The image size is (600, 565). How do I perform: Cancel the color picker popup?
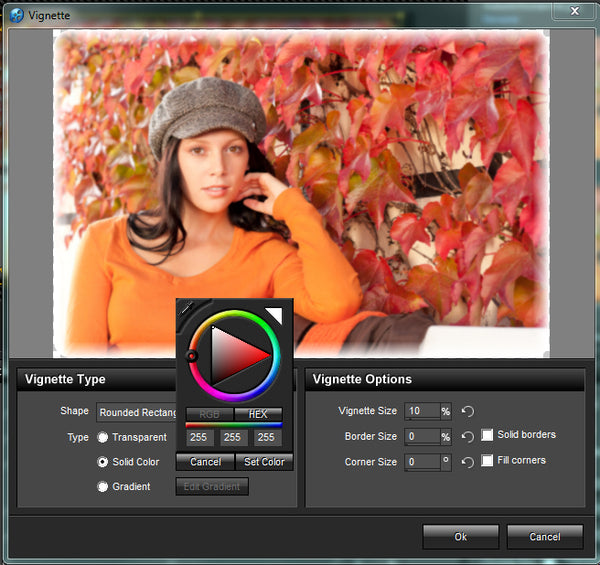click(x=205, y=462)
